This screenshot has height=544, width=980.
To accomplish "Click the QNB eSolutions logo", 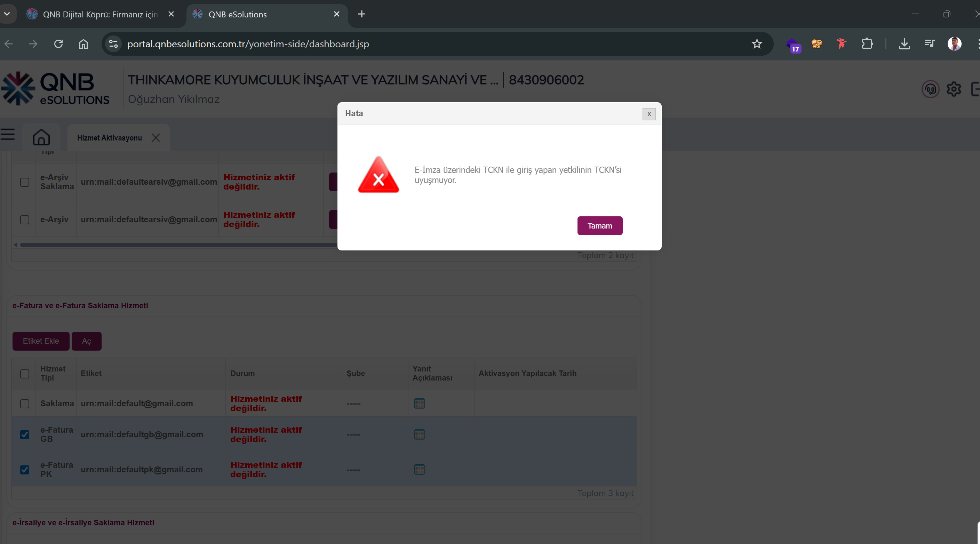I will pyautogui.click(x=55, y=88).
